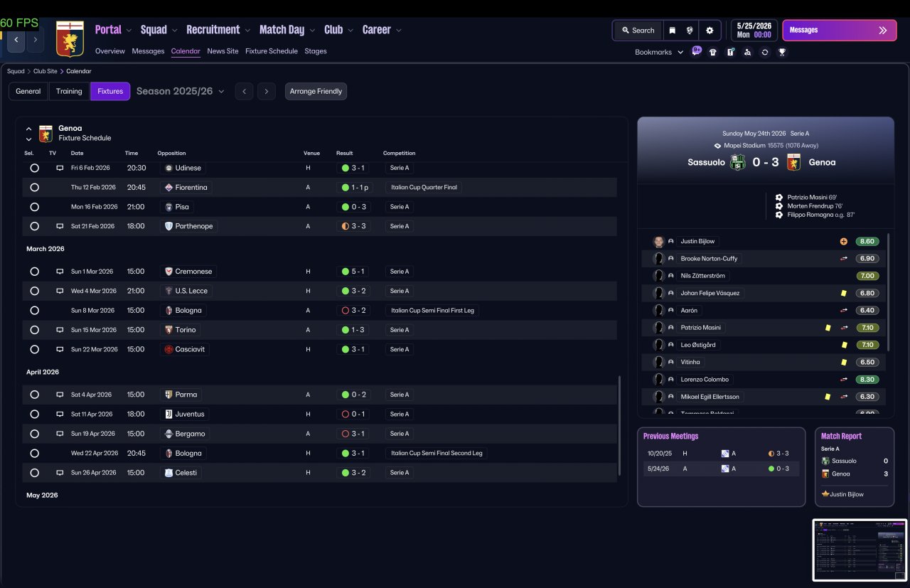
Task: Select the radio button for Parthenope fixture
Action: tap(34, 226)
